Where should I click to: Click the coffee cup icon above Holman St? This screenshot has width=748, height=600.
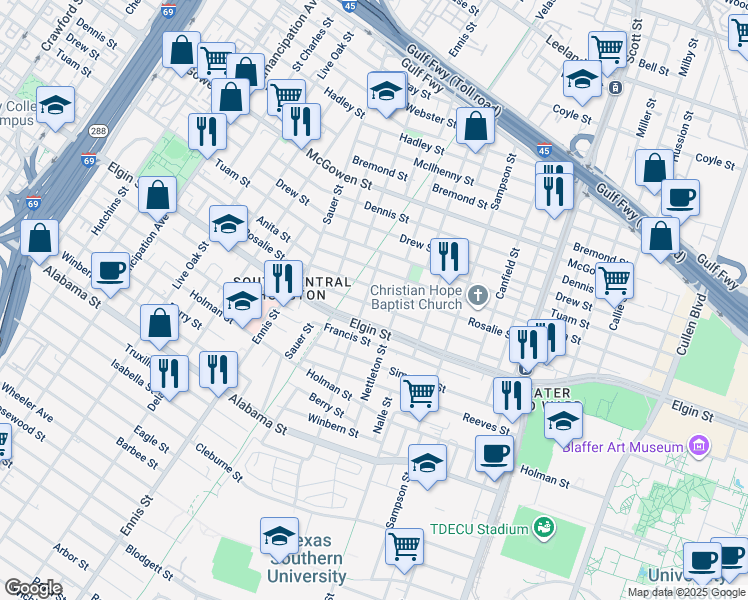click(494, 453)
